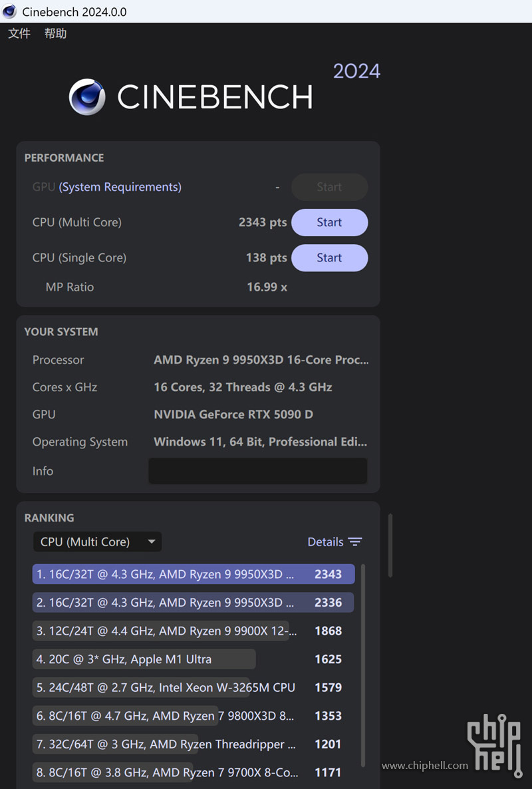Viewport: 532px width, 789px height.
Task: Open the GPU System Requirements link
Action: pyautogui.click(x=120, y=187)
